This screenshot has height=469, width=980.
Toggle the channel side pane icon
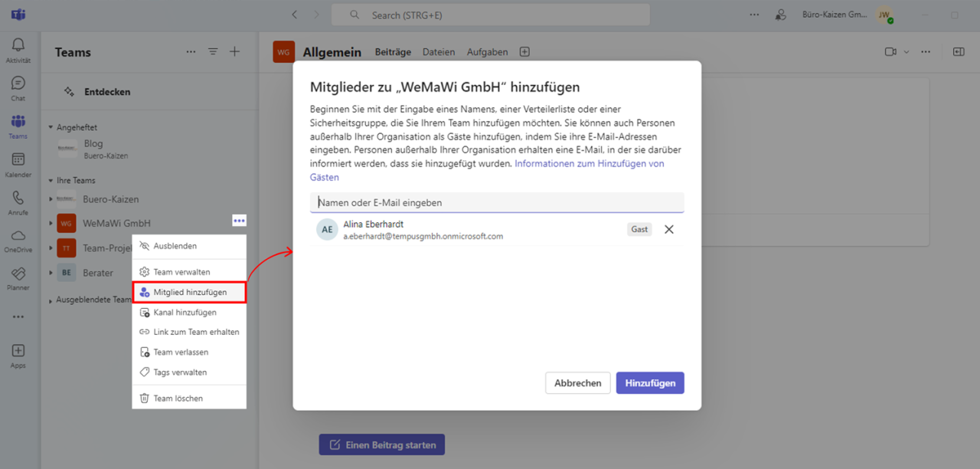[959, 52]
